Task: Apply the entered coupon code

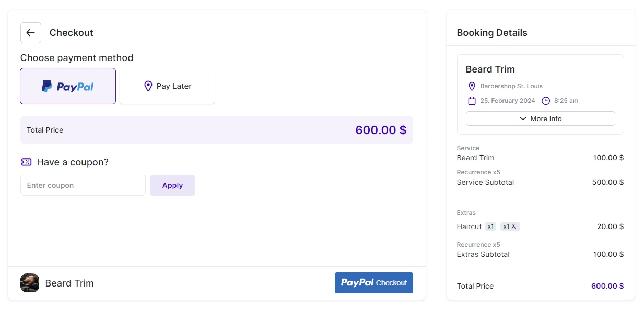Action: (172, 185)
